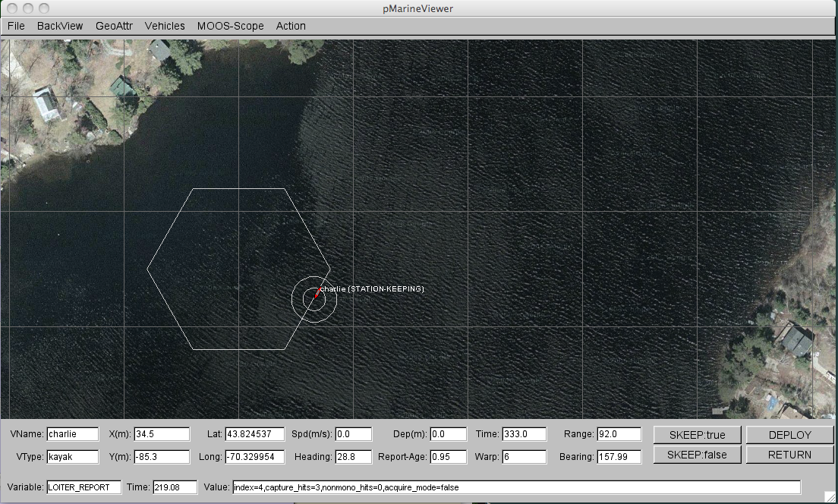The image size is (838, 504).
Task: Click the red charlie vehicle marker
Action: (x=317, y=294)
